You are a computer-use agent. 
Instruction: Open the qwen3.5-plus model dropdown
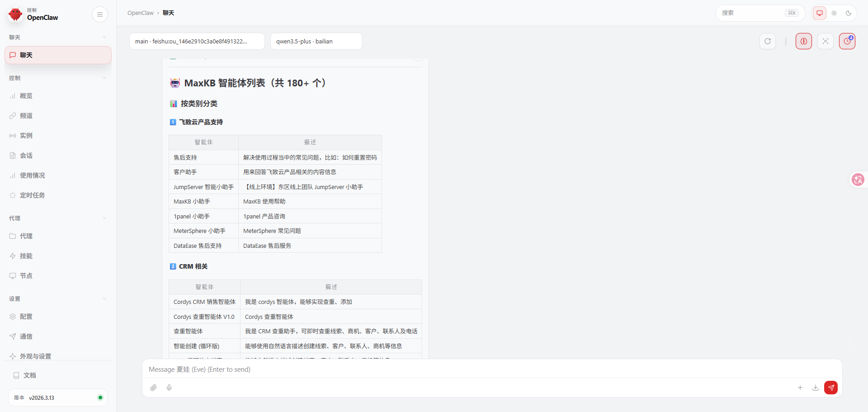[316, 41]
